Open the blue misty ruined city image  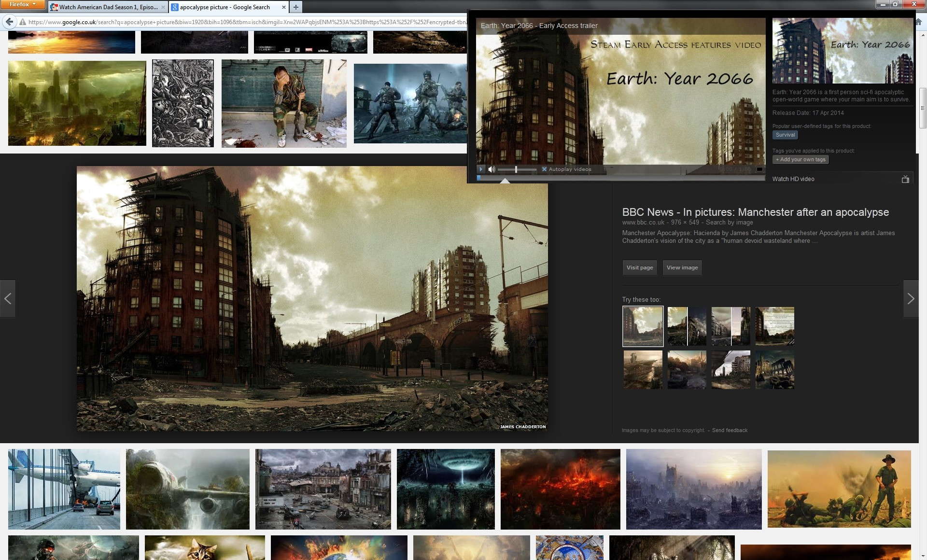click(694, 489)
